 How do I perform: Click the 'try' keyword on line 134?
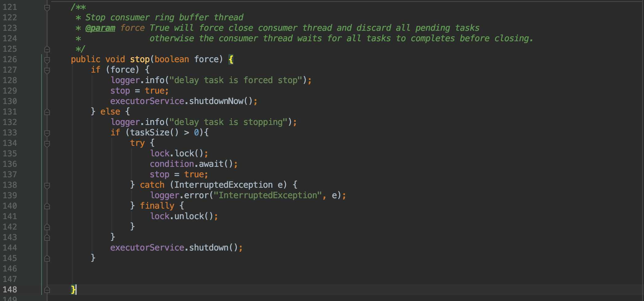[x=137, y=143]
